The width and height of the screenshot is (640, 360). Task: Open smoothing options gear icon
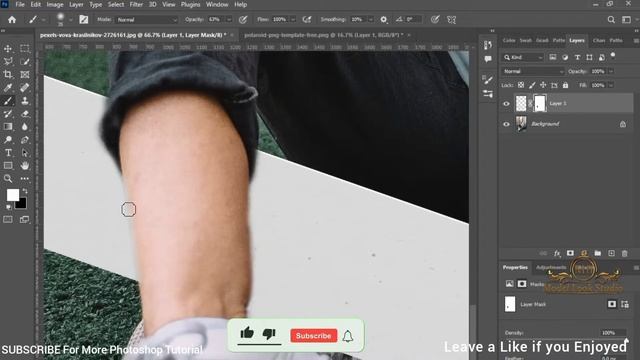383,20
